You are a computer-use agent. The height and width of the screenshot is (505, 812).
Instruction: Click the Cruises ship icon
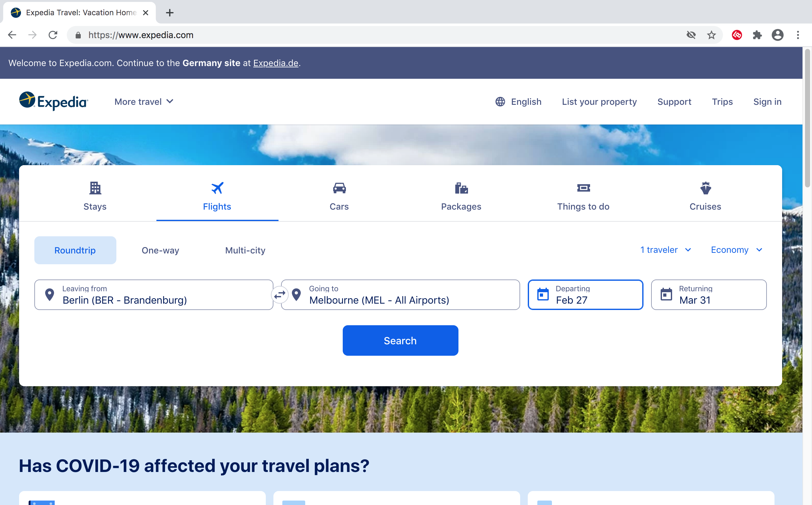pyautogui.click(x=705, y=188)
